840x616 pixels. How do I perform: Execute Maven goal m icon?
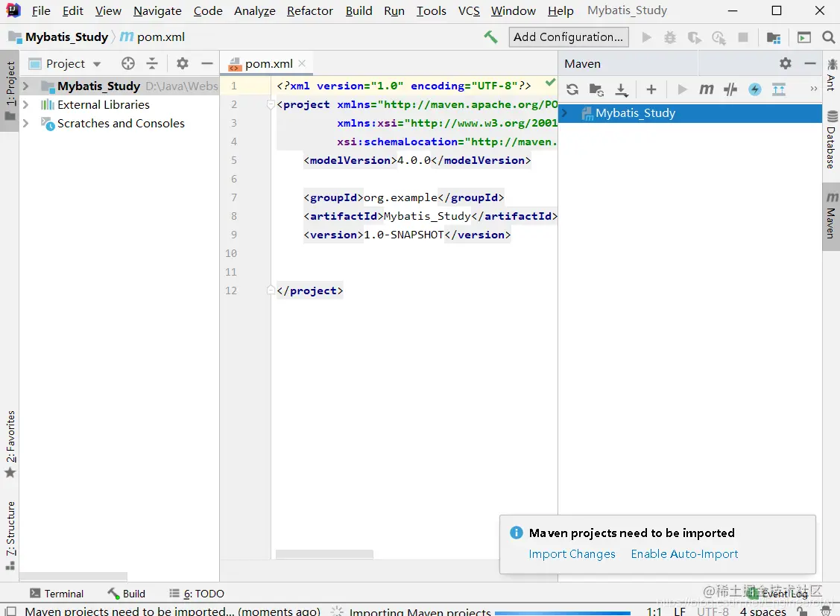tap(707, 89)
